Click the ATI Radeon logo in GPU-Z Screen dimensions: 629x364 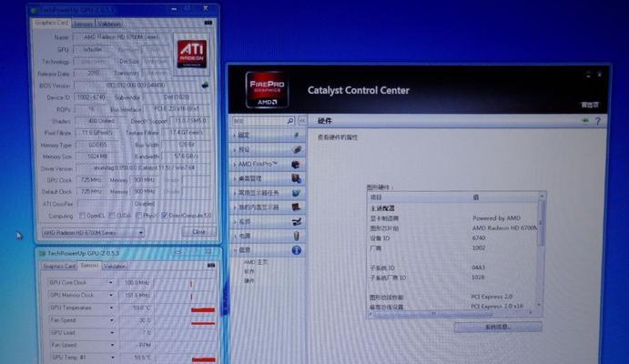click(192, 54)
